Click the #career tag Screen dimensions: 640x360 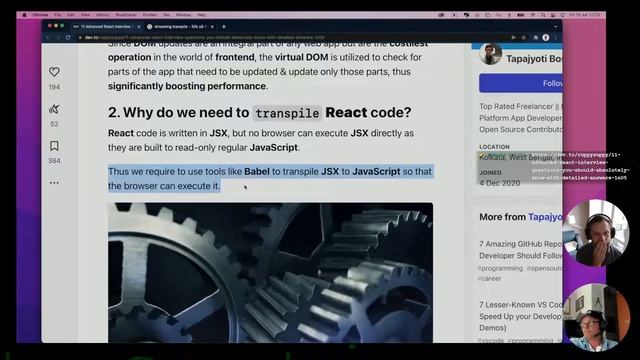click(x=490, y=278)
